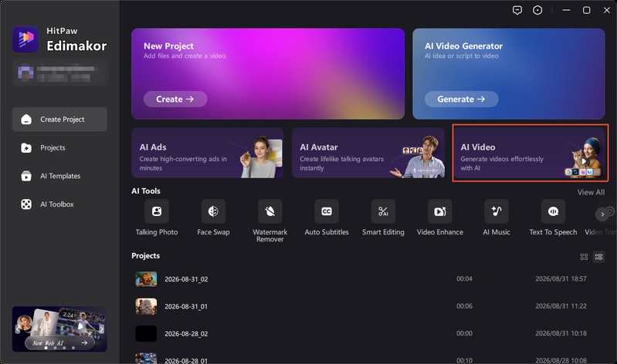The image size is (617, 364).
Task: Click the circular settings icon in title bar
Action: 537,10
